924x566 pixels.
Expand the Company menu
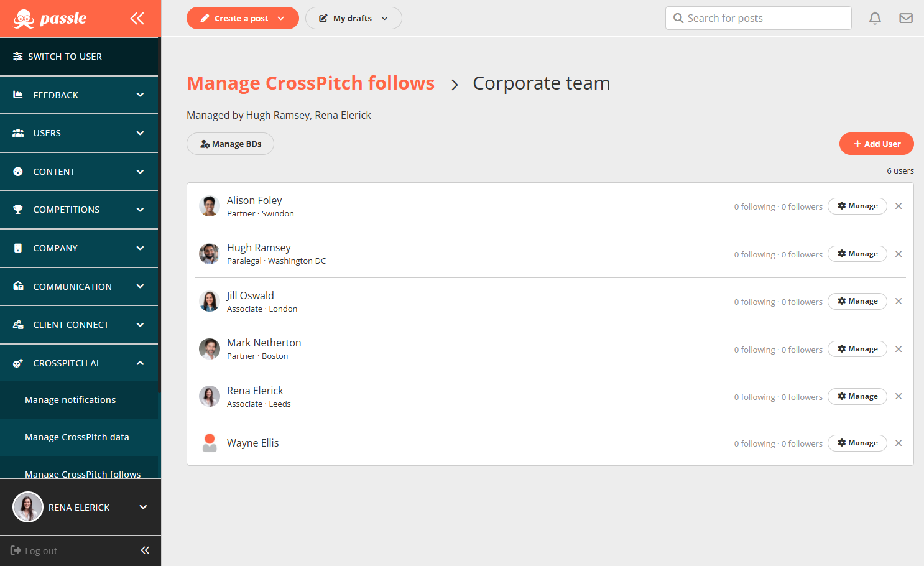79,248
